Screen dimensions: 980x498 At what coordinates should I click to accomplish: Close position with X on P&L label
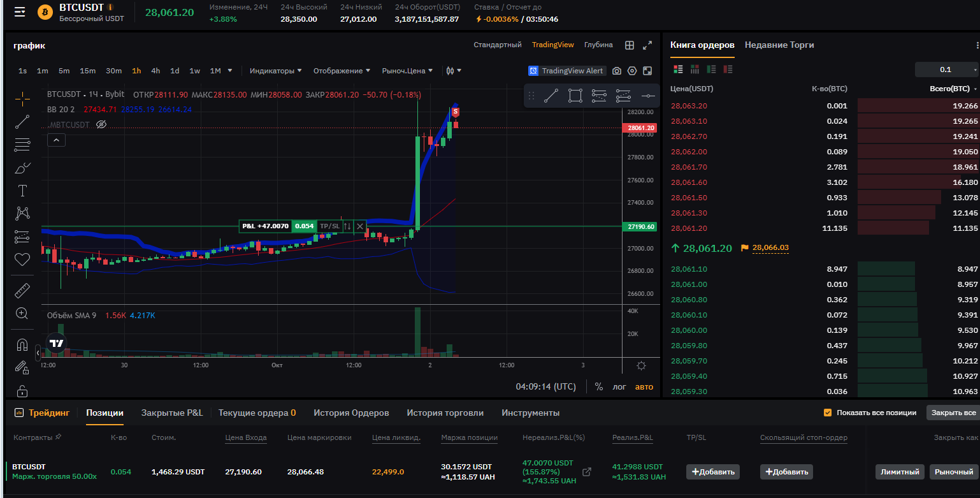360,226
